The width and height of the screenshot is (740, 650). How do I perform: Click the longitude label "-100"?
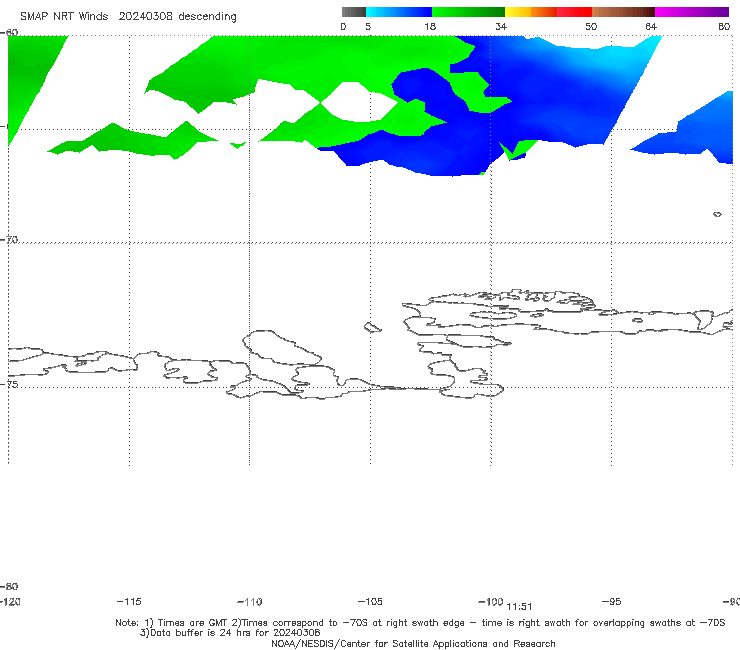tap(491, 601)
